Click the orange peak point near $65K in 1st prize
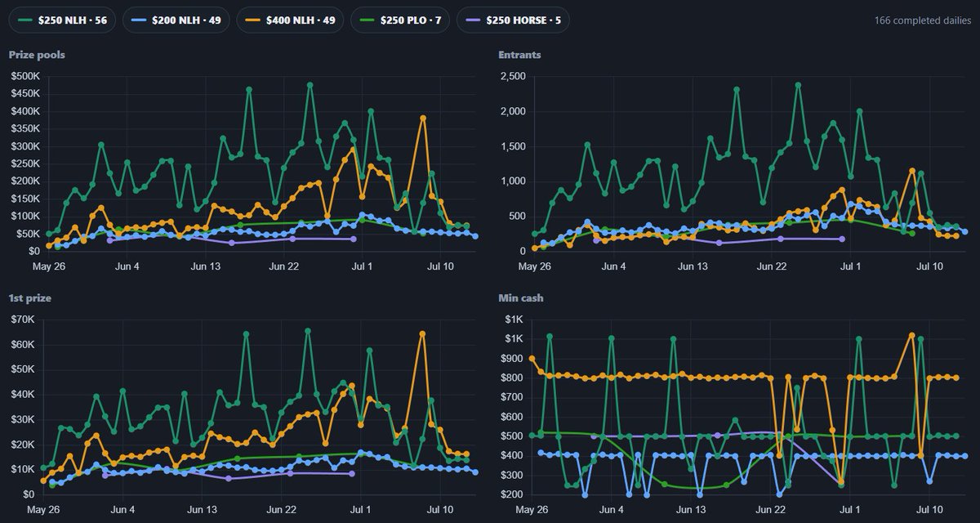Viewport: 980px width, 523px height. coord(422,333)
